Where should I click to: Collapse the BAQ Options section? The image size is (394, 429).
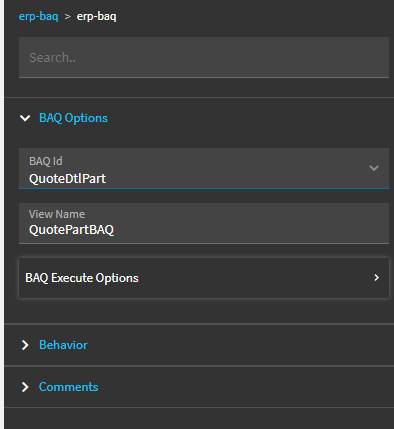pos(25,118)
